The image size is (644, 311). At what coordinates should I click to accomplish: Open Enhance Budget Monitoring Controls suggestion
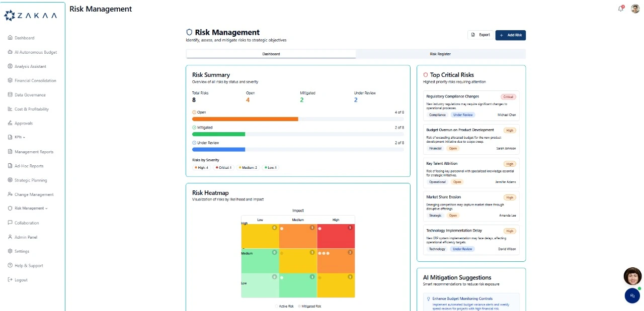(462, 298)
